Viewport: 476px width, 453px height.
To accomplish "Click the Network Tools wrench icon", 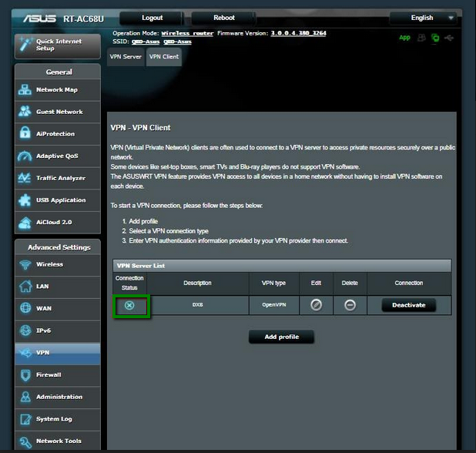I will click(x=25, y=441).
